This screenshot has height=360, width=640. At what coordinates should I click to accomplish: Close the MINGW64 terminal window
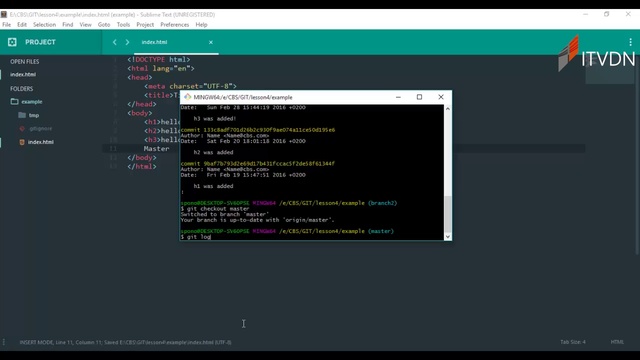(x=441, y=97)
